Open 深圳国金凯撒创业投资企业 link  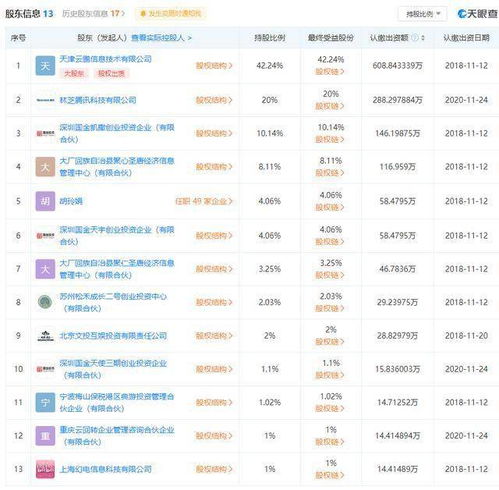(117, 133)
